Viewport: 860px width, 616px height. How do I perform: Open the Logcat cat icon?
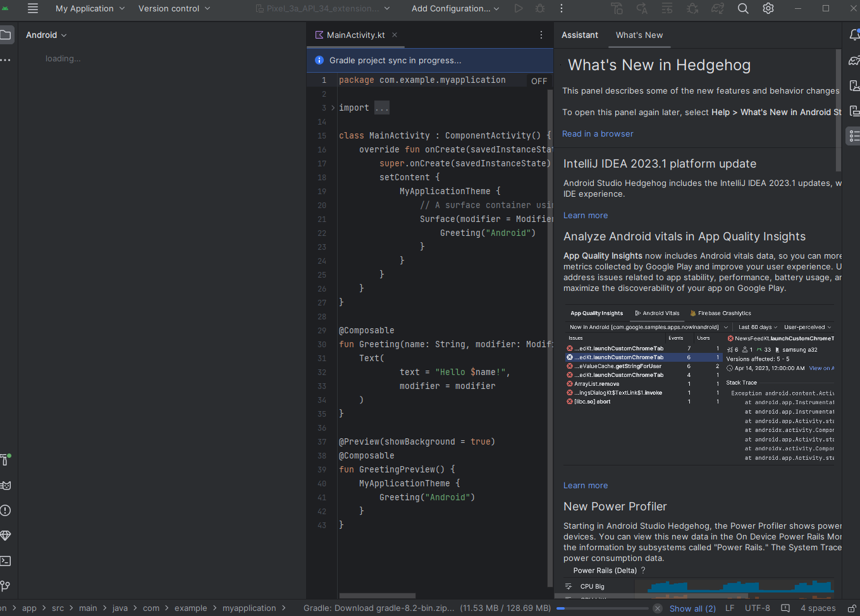tap(6, 485)
